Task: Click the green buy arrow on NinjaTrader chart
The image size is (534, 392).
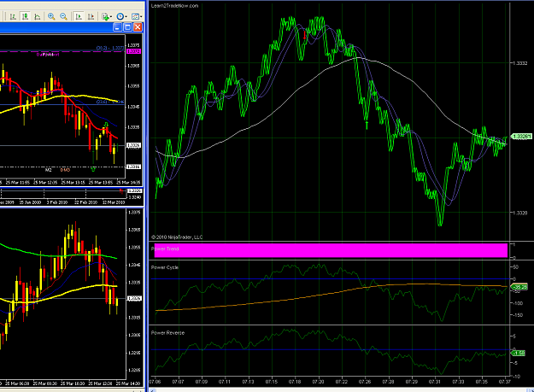Action: [x=367, y=125]
